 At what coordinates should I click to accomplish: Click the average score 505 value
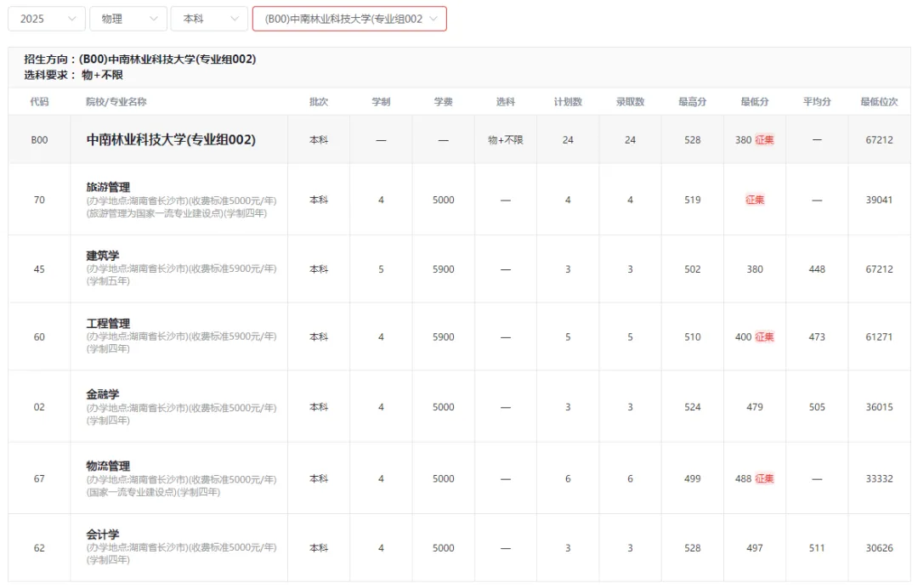point(817,407)
